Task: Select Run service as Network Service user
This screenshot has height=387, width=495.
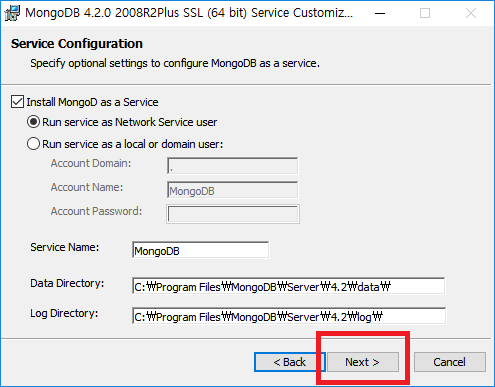Action: click(x=34, y=122)
